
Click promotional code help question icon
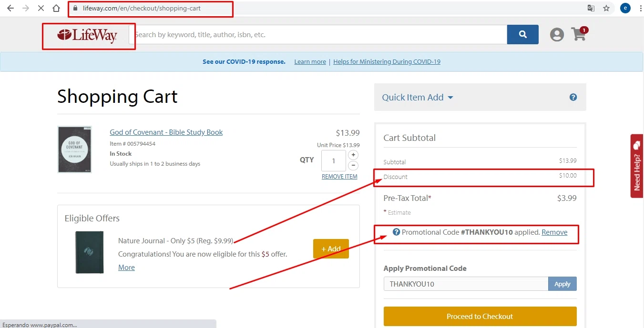tap(396, 232)
